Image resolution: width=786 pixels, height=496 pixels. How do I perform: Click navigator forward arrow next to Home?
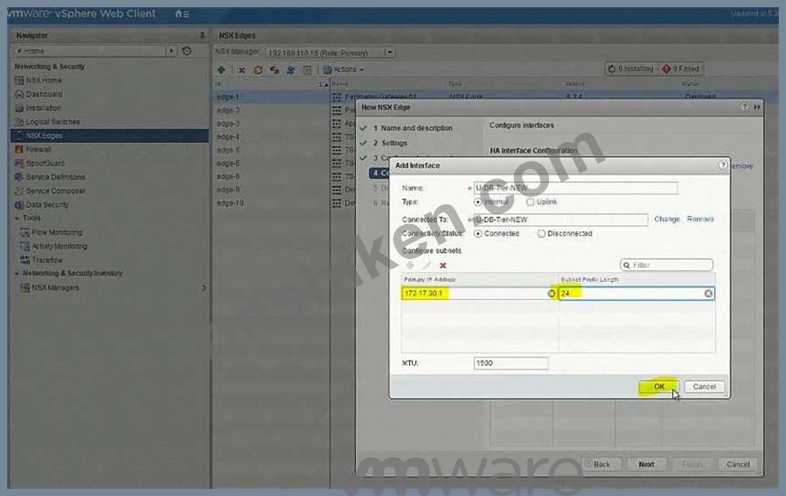coord(171,51)
